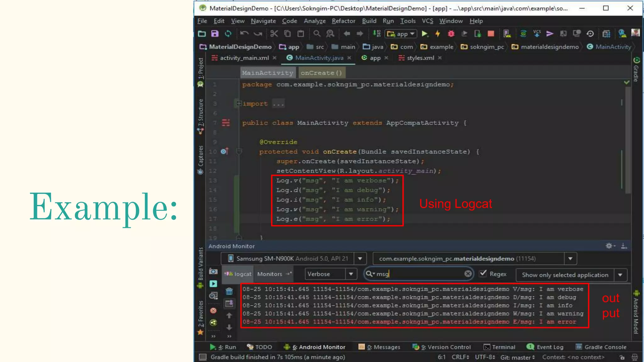Open the app run configuration dropdown
This screenshot has height=362, width=644.
point(401,34)
